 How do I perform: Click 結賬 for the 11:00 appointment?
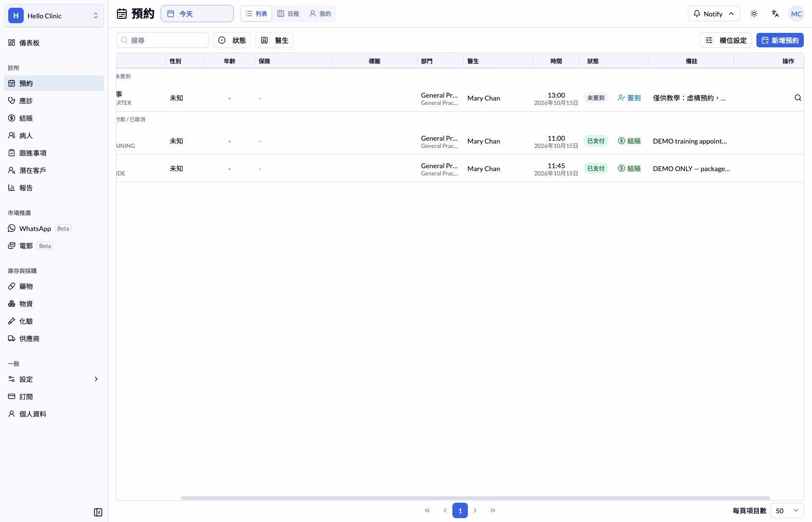tap(629, 141)
